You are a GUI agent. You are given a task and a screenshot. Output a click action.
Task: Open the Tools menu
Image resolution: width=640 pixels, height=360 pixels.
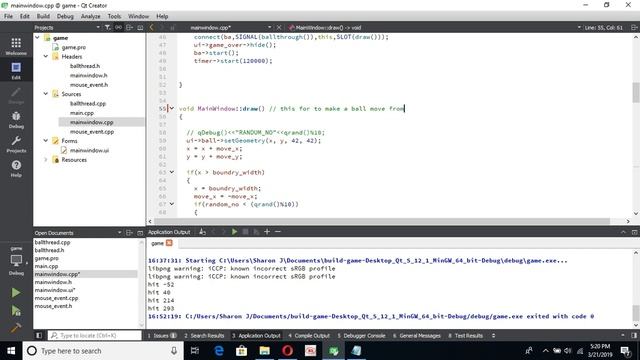click(x=114, y=16)
